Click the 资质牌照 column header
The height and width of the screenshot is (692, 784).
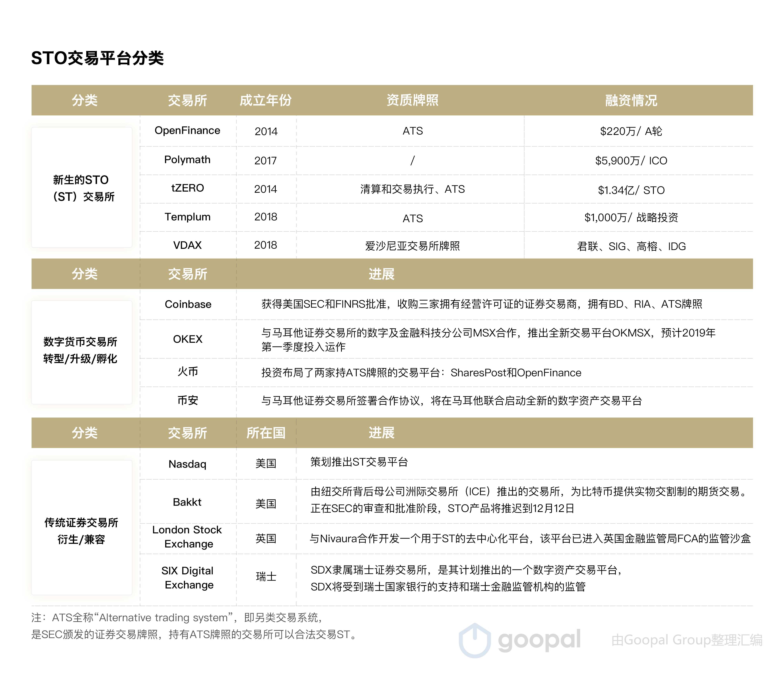coord(412,100)
